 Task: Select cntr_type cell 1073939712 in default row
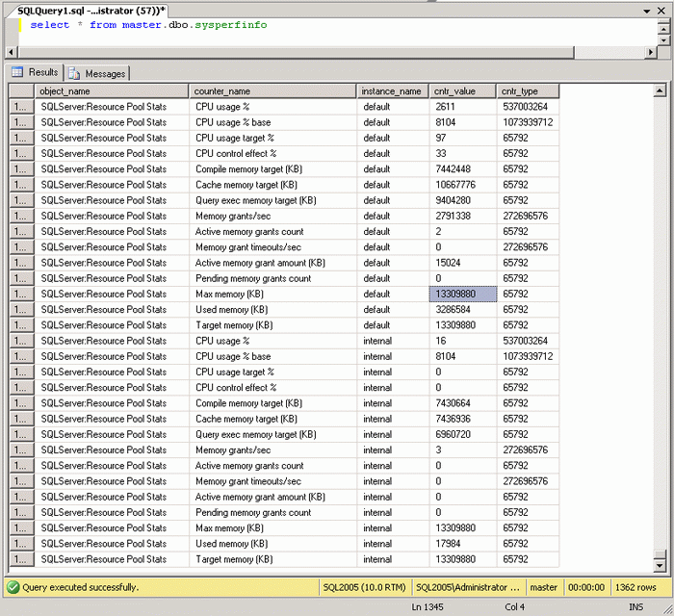point(528,122)
